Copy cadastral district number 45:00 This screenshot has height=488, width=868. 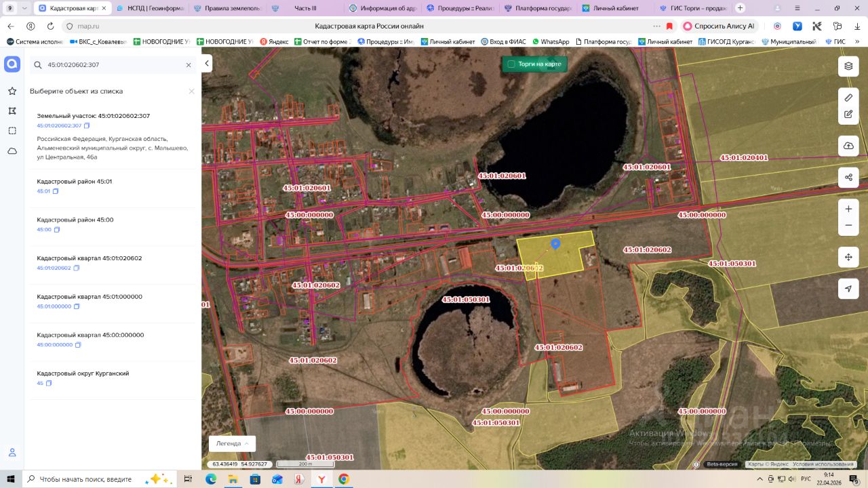pos(57,230)
